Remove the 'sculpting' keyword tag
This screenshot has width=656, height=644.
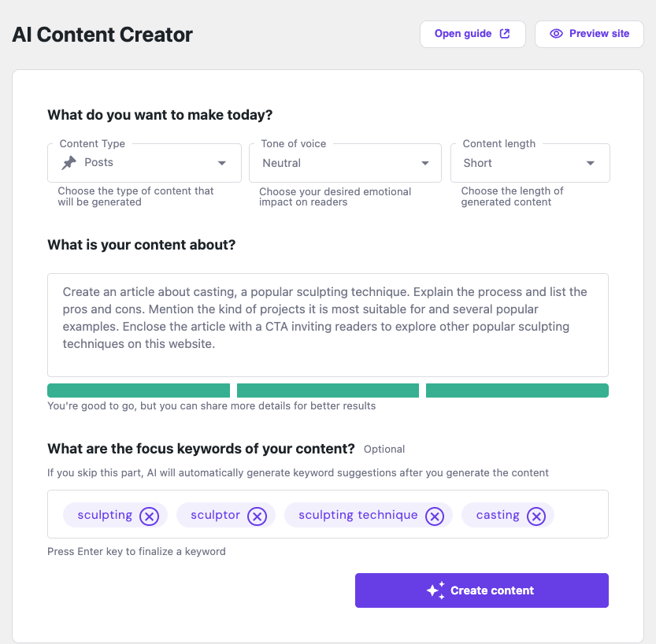tap(149, 516)
